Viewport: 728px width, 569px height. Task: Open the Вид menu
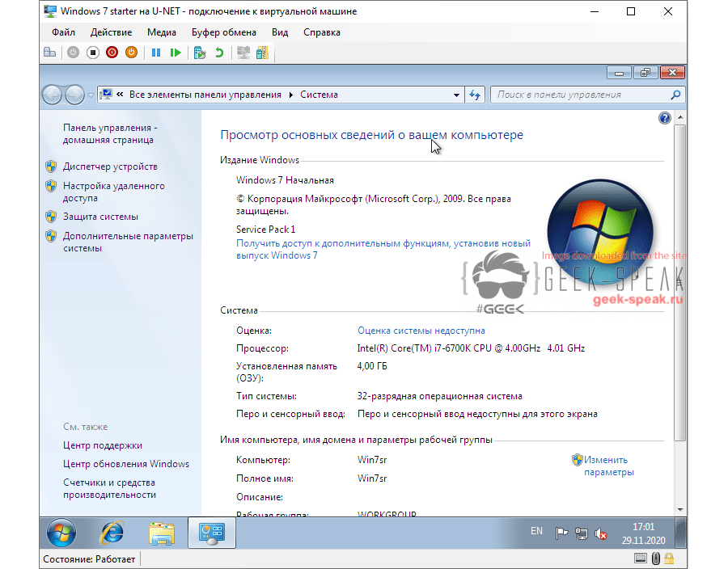[x=280, y=32]
